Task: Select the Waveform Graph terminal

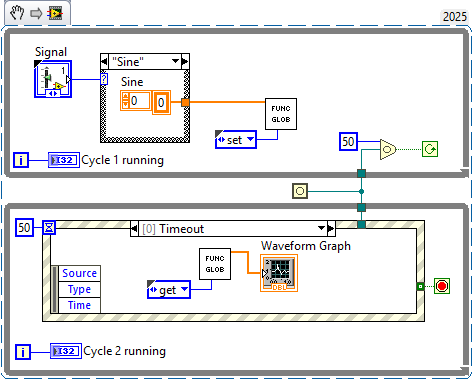Action: click(279, 273)
